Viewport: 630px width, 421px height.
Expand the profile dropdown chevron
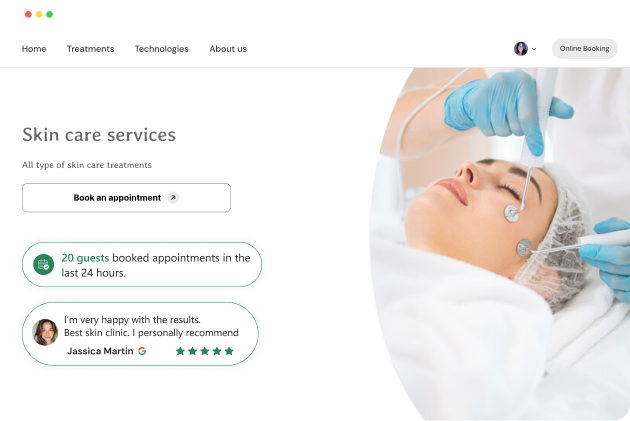coord(534,49)
